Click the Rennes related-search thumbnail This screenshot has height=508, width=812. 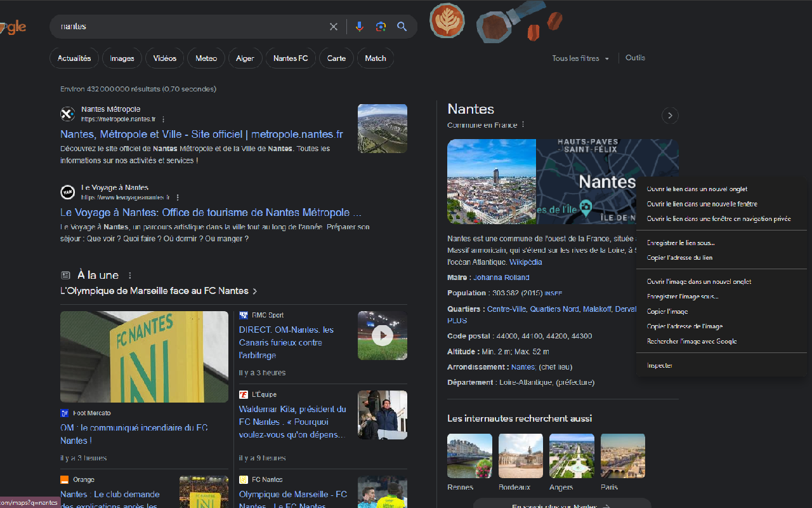[x=469, y=455]
